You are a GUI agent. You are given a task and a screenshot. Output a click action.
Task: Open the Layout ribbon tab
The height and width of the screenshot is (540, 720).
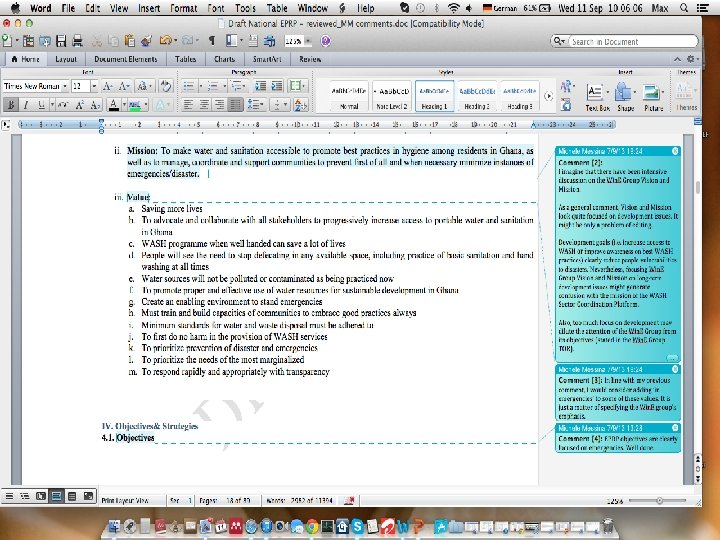coord(66,59)
